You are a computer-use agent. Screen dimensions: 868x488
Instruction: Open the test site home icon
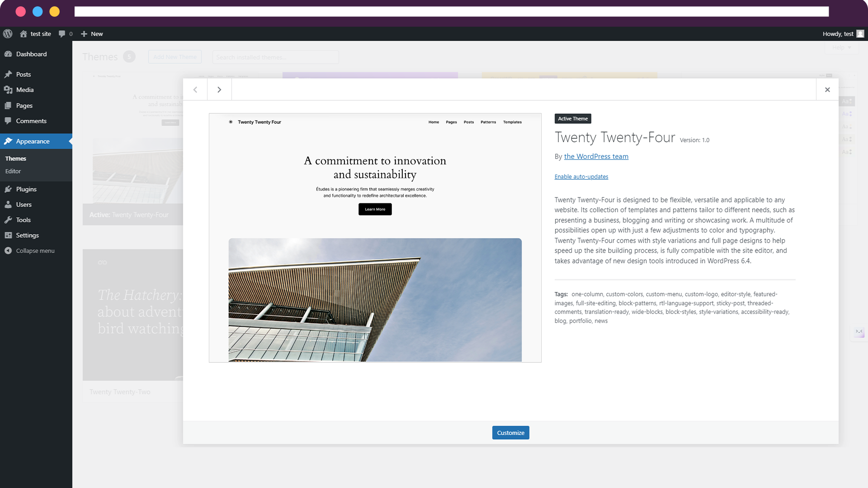tap(24, 34)
